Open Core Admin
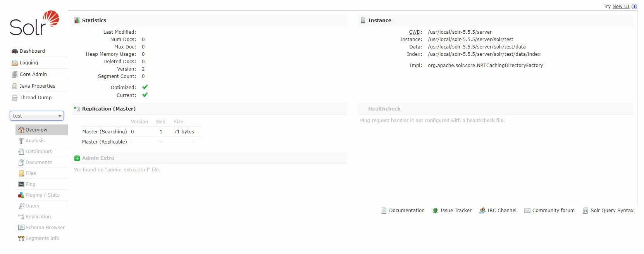The height and width of the screenshot is (254, 644). [33, 74]
